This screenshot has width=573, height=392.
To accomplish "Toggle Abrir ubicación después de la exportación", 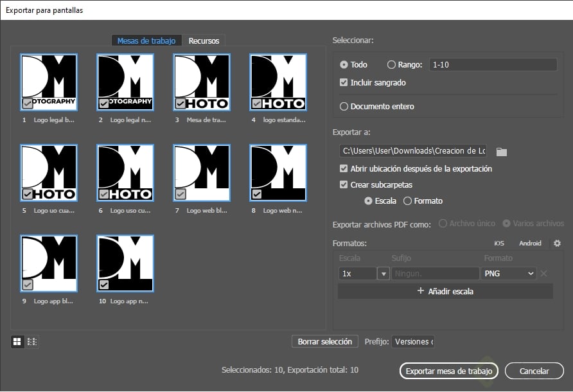I will coord(344,168).
